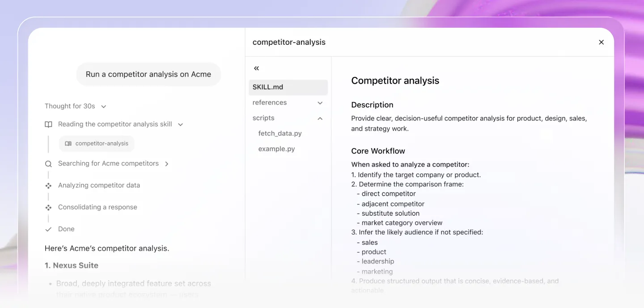
Task: Expand Searching for Acme competitors arrow
Action: click(x=167, y=164)
